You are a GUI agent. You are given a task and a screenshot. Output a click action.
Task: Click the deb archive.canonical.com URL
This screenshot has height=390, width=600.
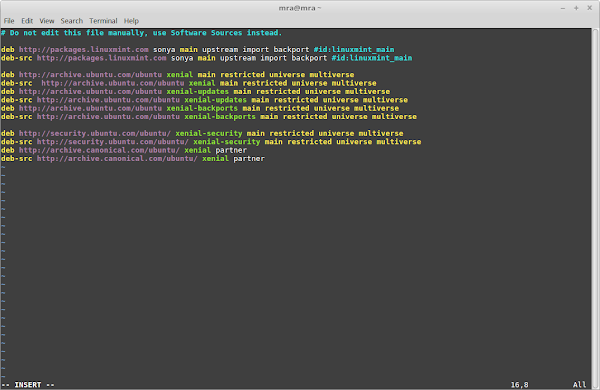[99, 150]
